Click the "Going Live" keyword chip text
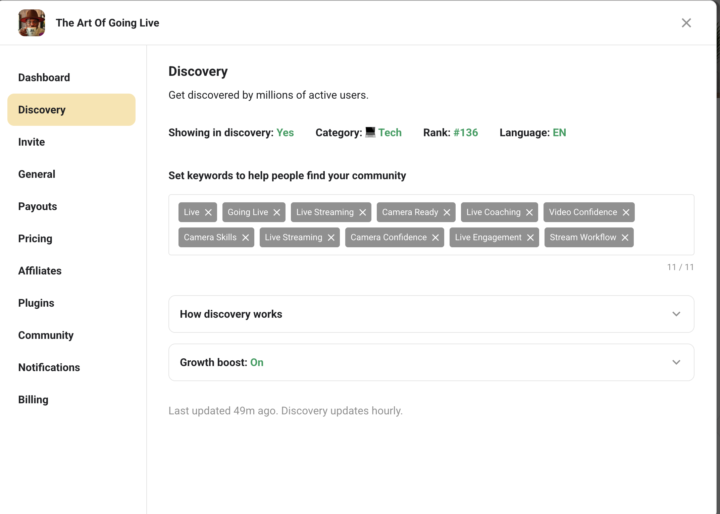720x514 pixels. tap(248, 212)
